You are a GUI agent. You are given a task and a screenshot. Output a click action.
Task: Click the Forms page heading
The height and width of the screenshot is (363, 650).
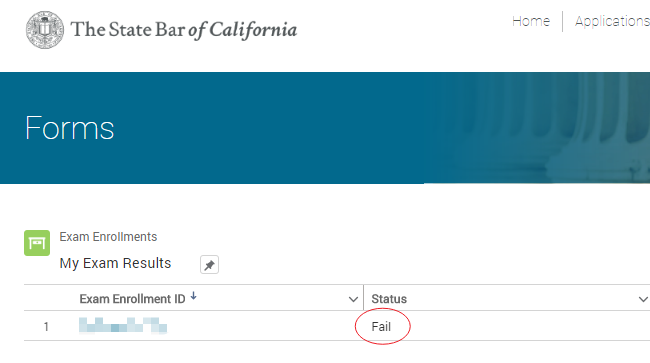tap(69, 128)
